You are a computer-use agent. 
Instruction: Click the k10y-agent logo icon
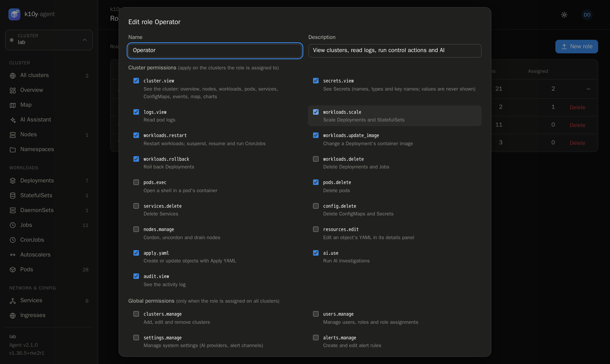[x=14, y=14]
